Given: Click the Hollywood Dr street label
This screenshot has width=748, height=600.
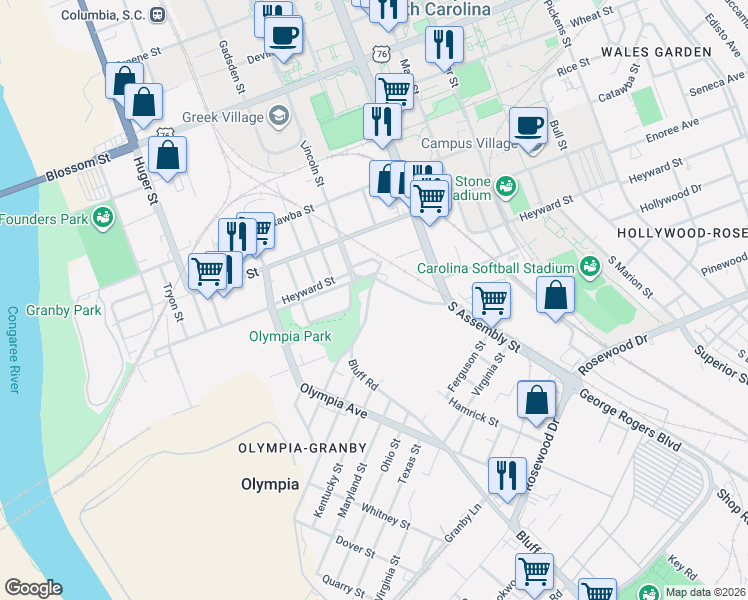Looking at the screenshot, I should [x=671, y=198].
